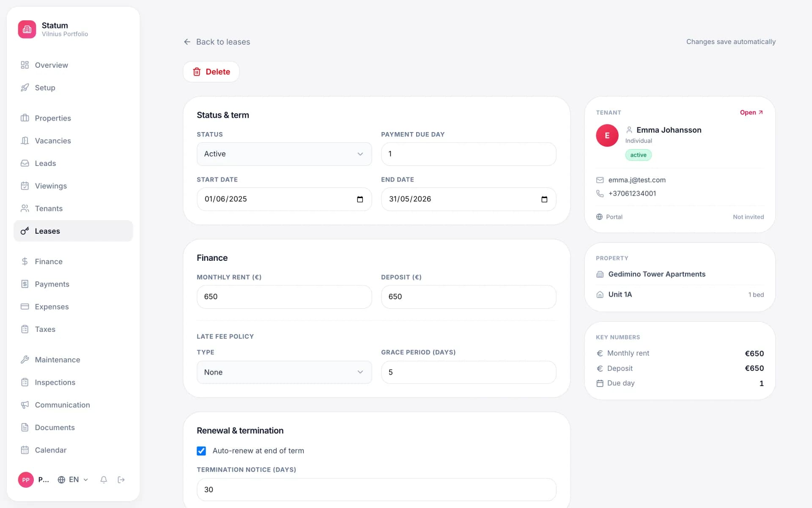Click the notifications bell icon

[104, 480]
